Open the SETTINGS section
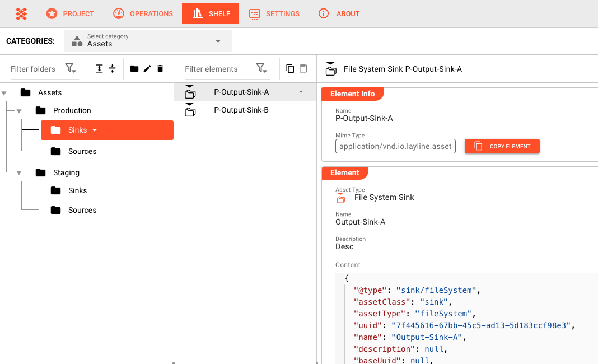Screen dimensions: 598x364 point(274,13)
